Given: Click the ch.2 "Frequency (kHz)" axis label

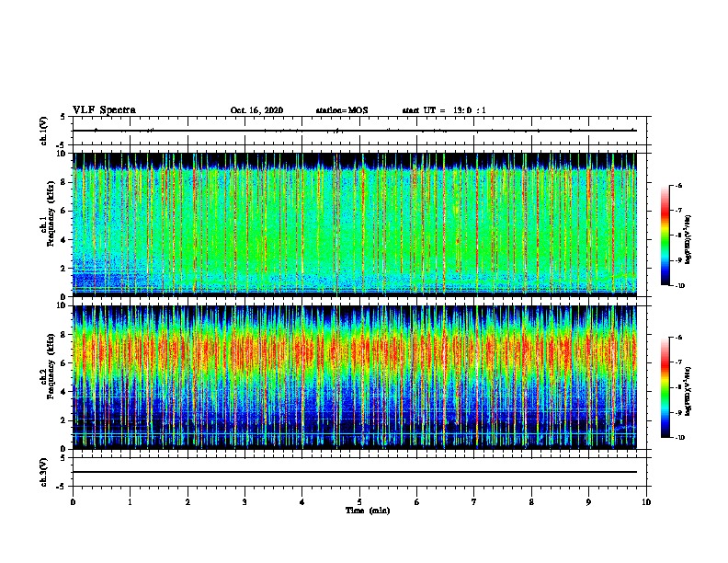Looking at the screenshot, I should click(x=51, y=366).
